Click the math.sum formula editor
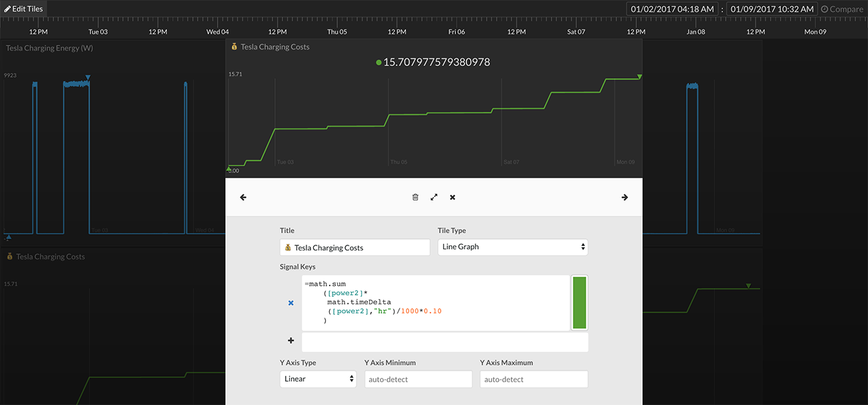 coord(435,303)
